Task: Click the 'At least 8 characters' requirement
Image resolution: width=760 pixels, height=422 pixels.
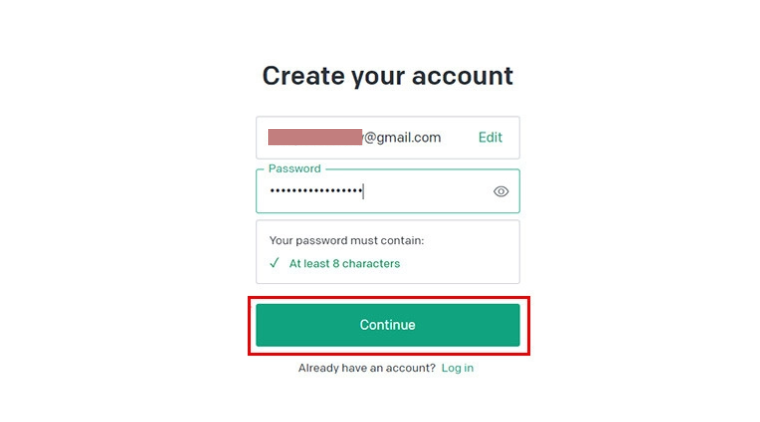Action: click(344, 264)
